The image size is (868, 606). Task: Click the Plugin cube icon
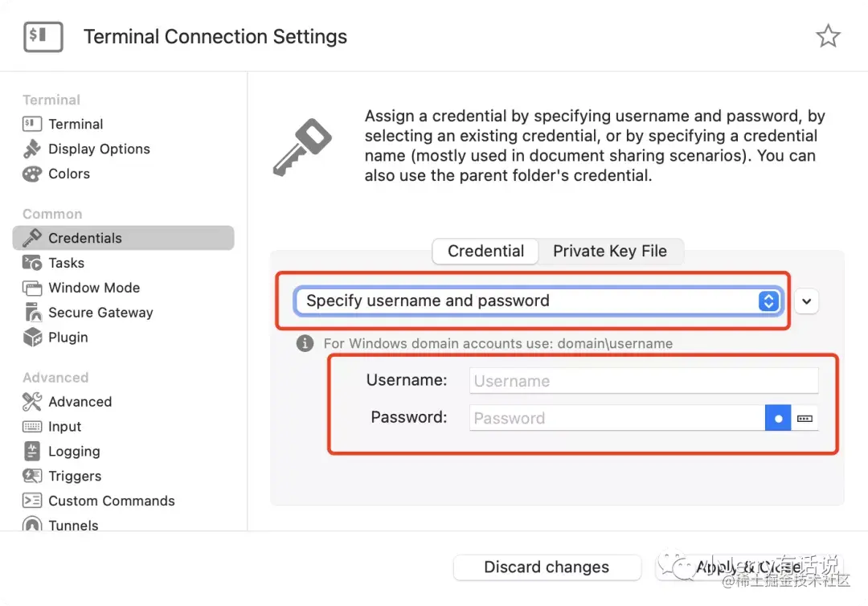pyautogui.click(x=32, y=338)
